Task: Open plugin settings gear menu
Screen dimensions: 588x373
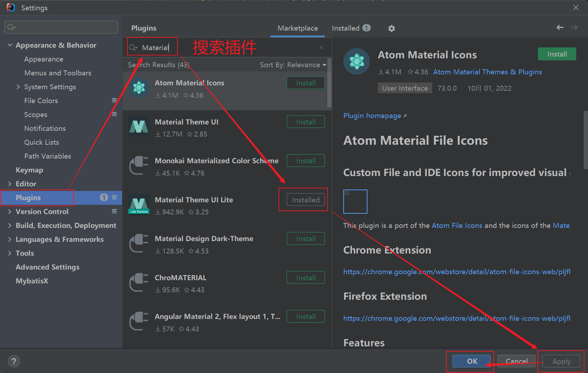Action: (x=392, y=28)
